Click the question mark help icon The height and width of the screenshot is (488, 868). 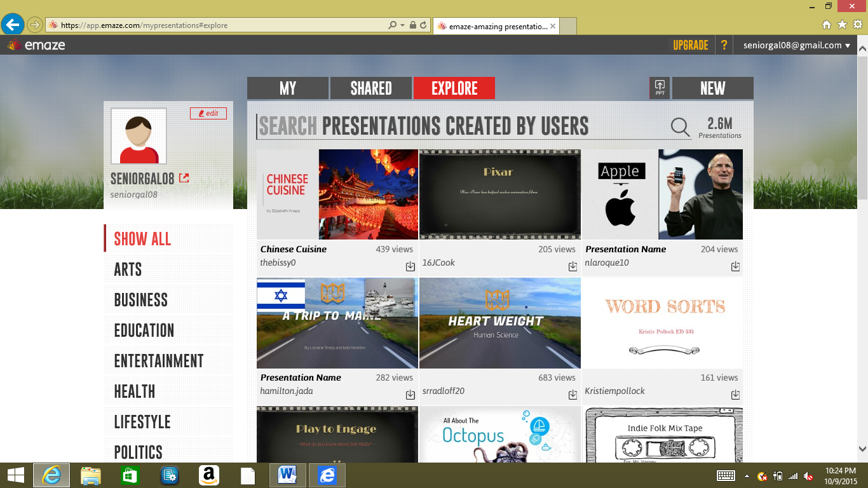pyautogui.click(x=723, y=45)
